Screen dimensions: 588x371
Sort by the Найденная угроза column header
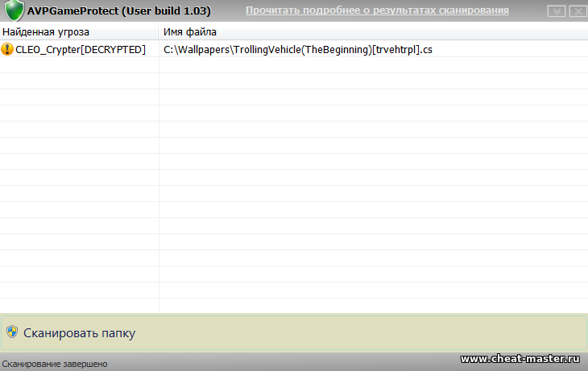[46, 31]
